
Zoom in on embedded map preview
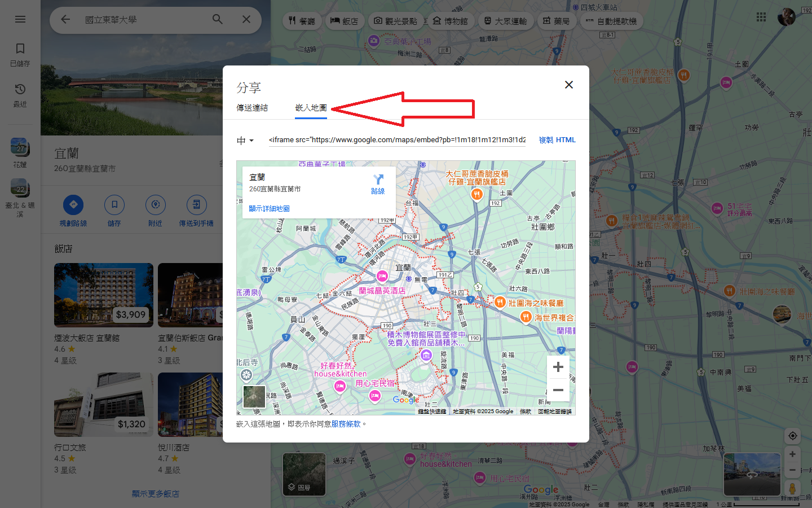pyautogui.click(x=558, y=367)
